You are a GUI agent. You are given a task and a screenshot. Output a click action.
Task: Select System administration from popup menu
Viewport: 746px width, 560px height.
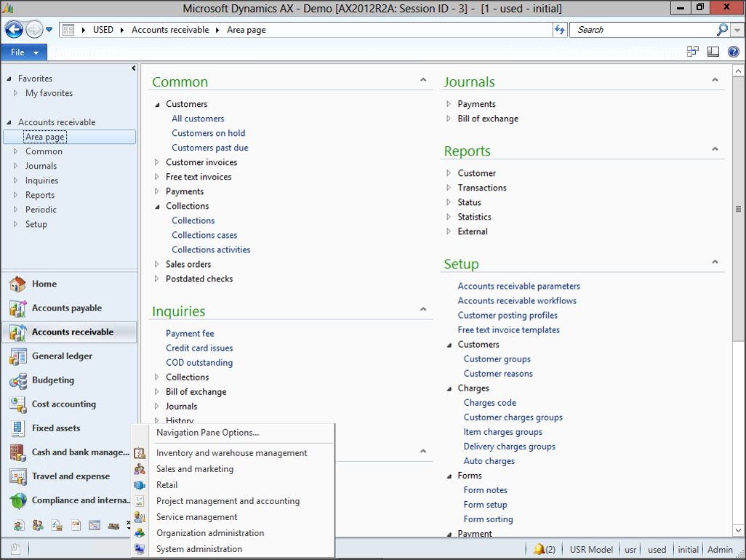pos(199,549)
